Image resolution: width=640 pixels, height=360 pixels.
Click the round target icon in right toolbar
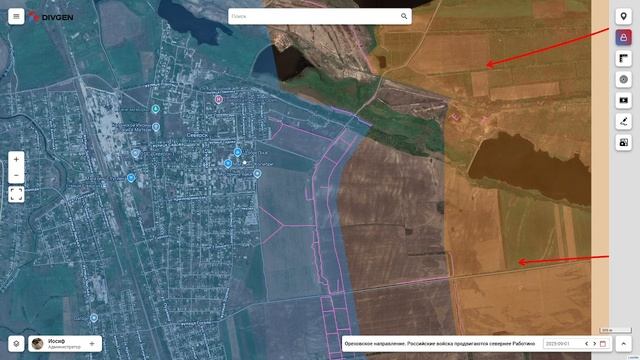point(623,79)
